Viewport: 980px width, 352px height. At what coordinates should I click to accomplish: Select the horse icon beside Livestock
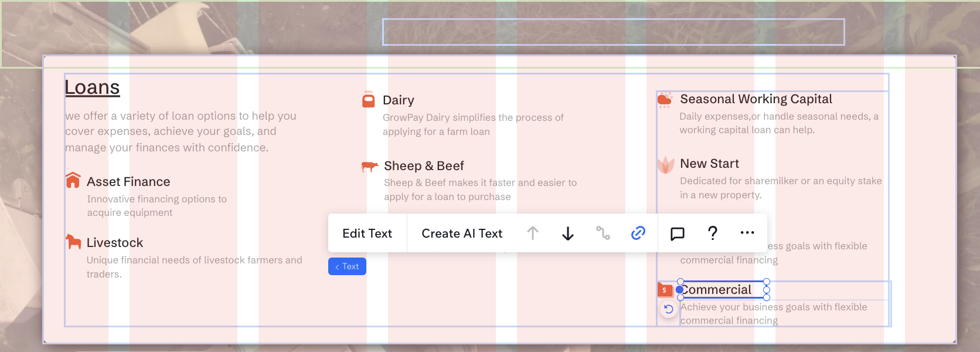click(x=73, y=241)
